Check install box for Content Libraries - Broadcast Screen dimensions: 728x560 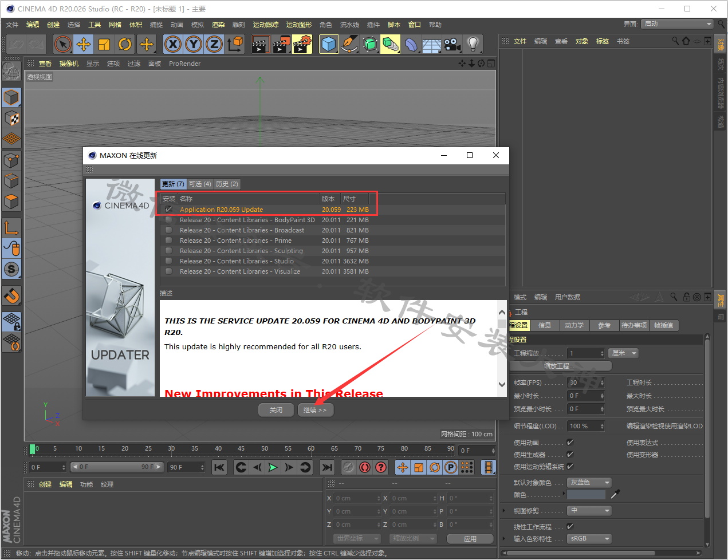pos(168,230)
